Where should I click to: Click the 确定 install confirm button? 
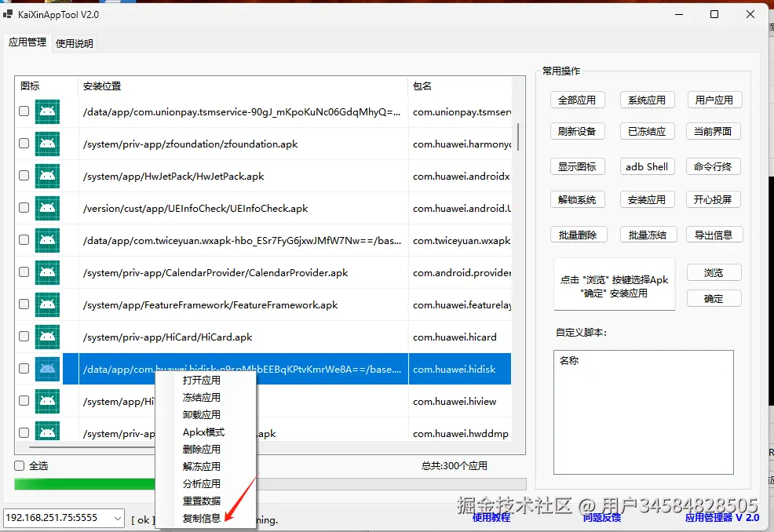point(714,299)
